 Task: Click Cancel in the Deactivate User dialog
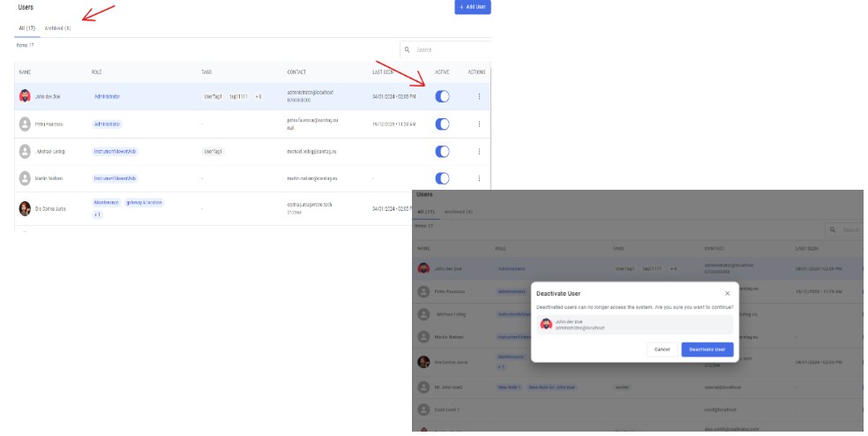(662, 350)
